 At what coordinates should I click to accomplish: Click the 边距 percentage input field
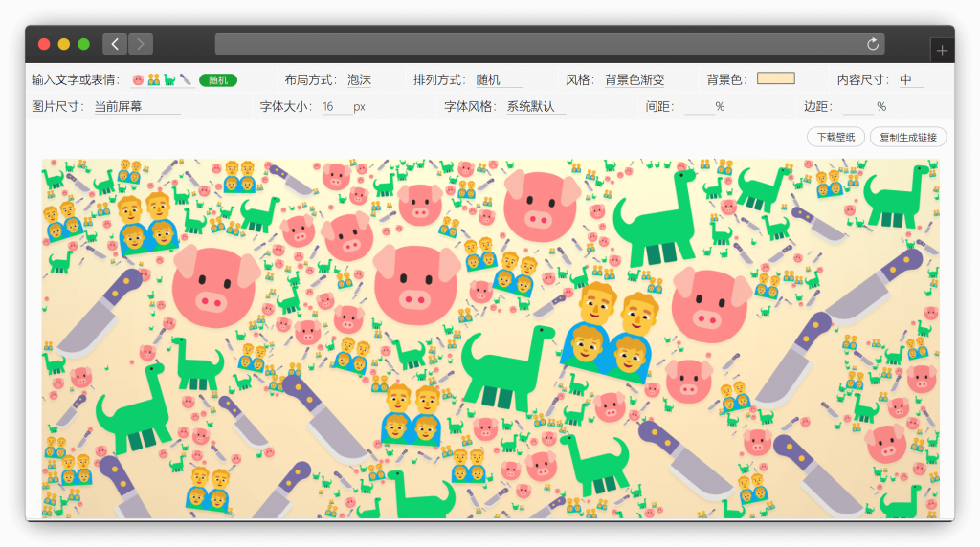(x=858, y=107)
